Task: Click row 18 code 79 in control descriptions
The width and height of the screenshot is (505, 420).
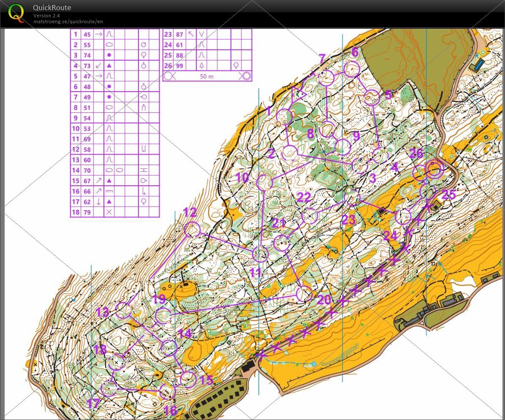Action: [x=87, y=212]
